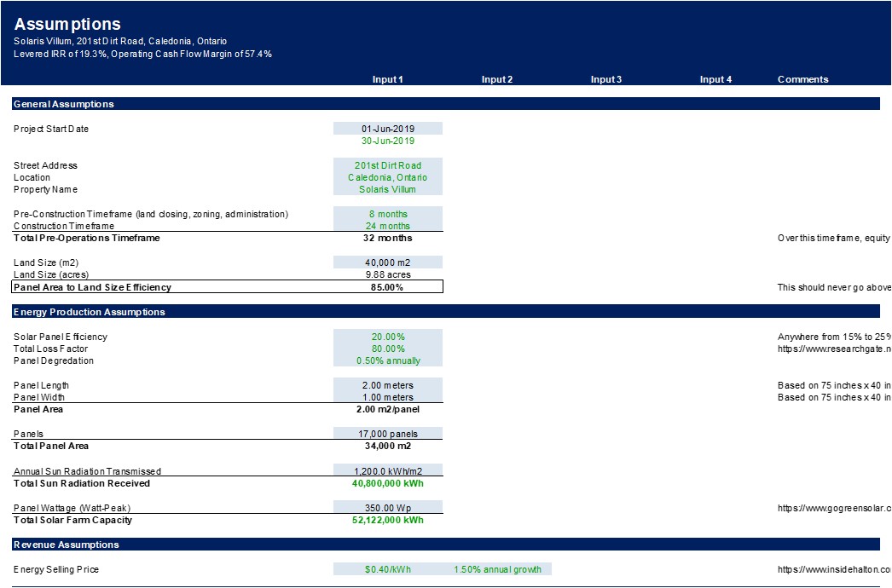Select the 0.50% annually degradation cell

(388, 360)
